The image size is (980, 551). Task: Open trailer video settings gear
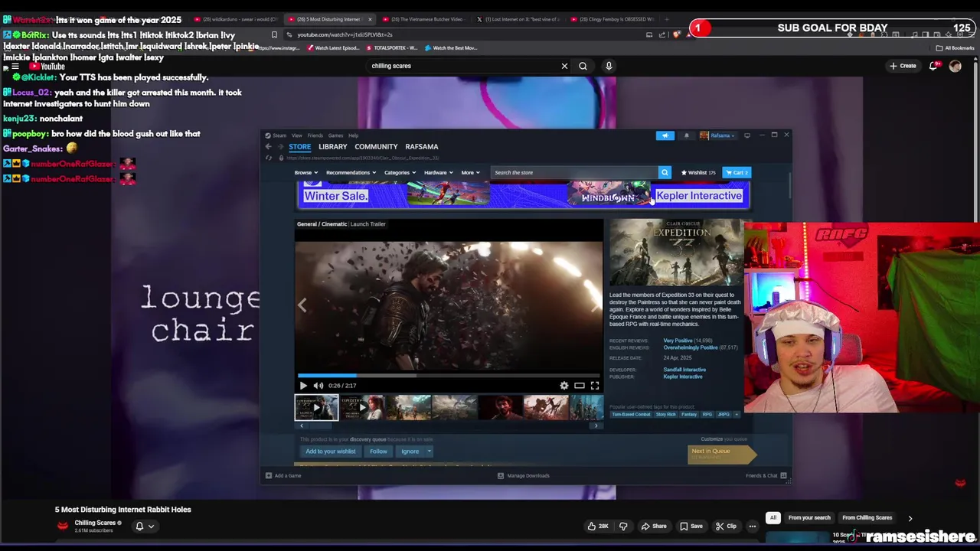pos(564,386)
